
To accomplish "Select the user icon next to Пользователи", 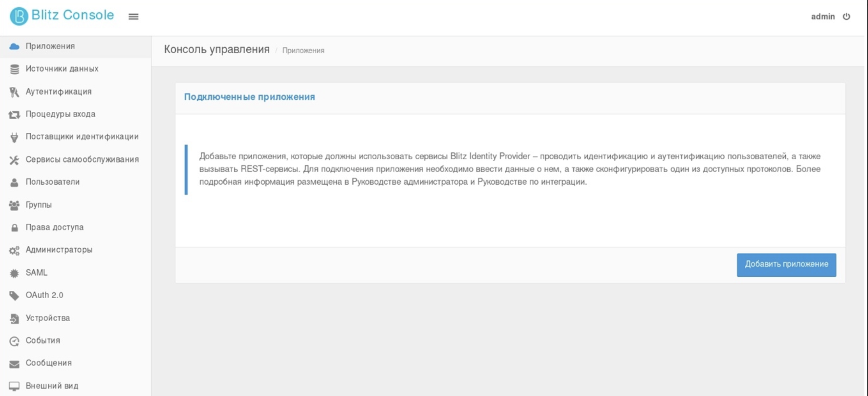I will click(x=15, y=182).
